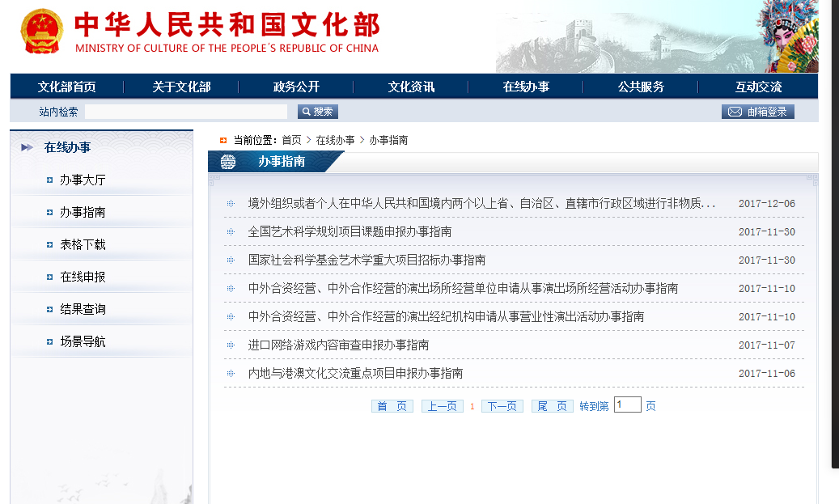The width and height of the screenshot is (839, 504).
Task: Open 在线办事 in the top navigation bar
Action: click(x=526, y=87)
